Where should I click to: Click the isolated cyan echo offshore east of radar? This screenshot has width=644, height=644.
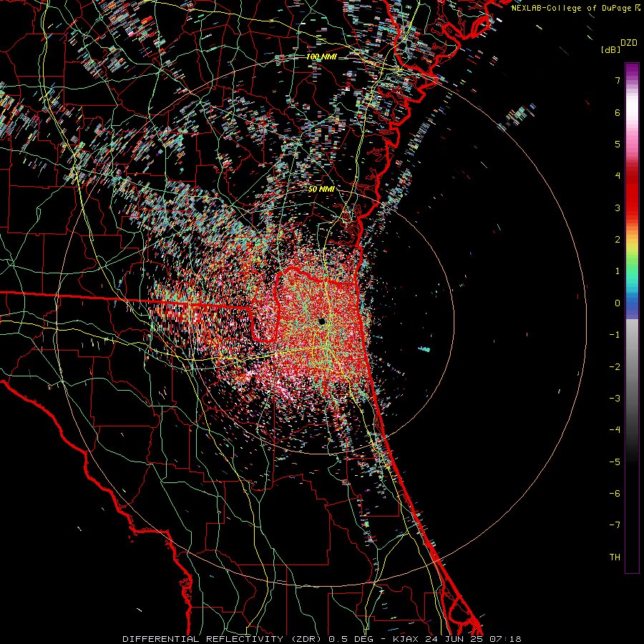424,349
